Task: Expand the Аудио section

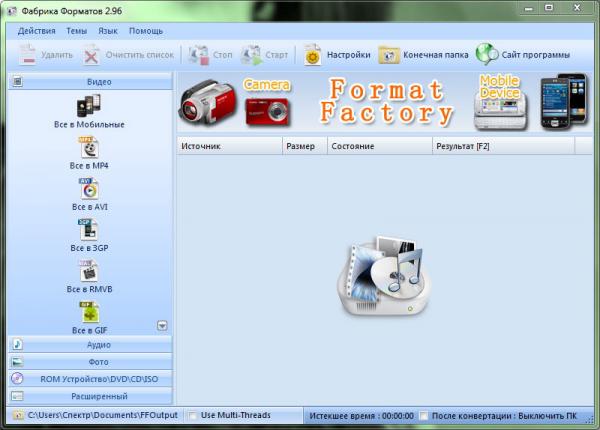Action: pos(90,345)
